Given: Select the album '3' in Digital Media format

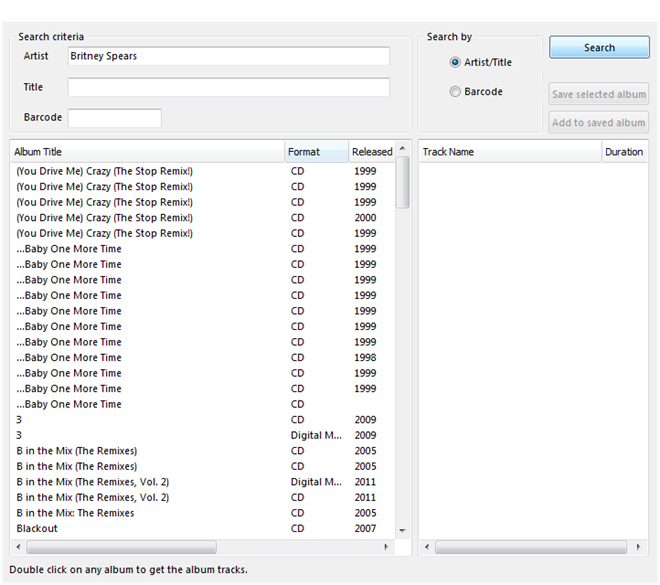Looking at the screenshot, I should click(203, 435).
